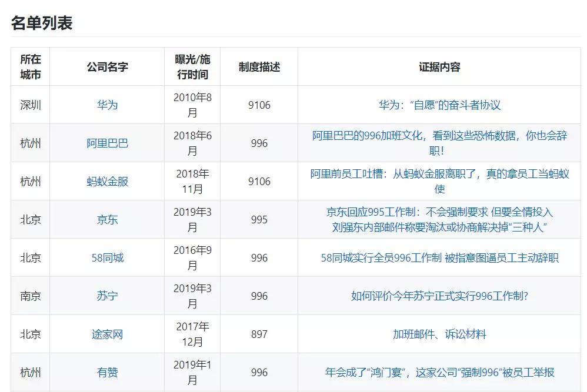Select 2019年3月 in the 京东 row
The width and height of the screenshot is (587, 392).
pos(192,220)
